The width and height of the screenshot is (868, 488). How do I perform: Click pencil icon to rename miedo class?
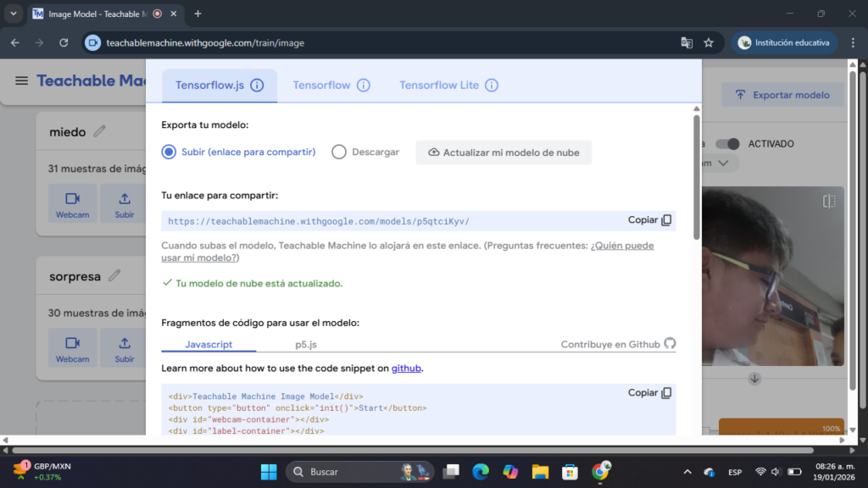tap(100, 131)
